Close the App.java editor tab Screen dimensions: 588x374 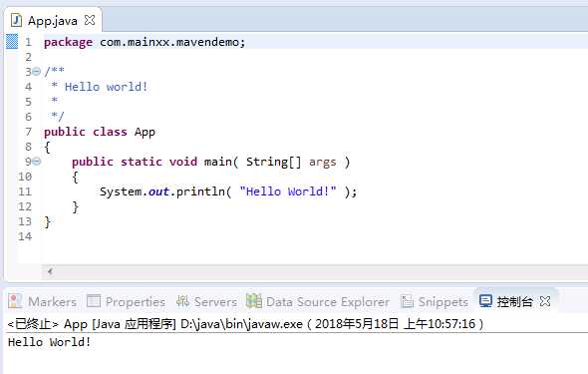pos(90,20)
